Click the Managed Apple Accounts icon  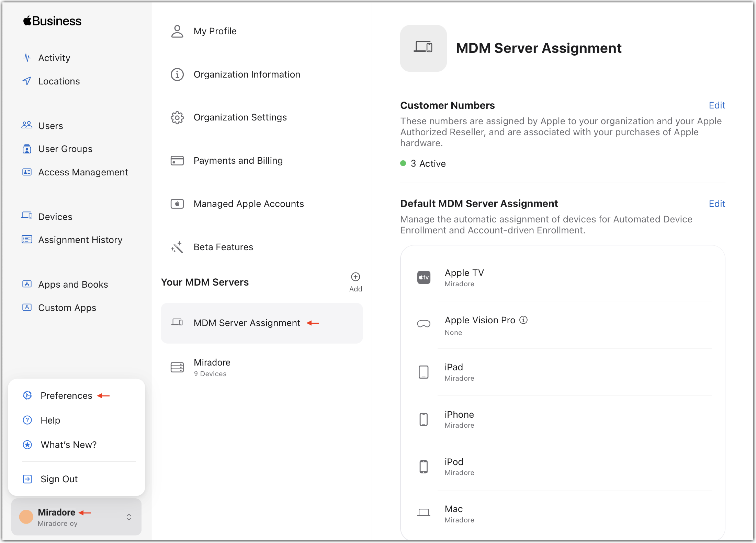(177, 204)
